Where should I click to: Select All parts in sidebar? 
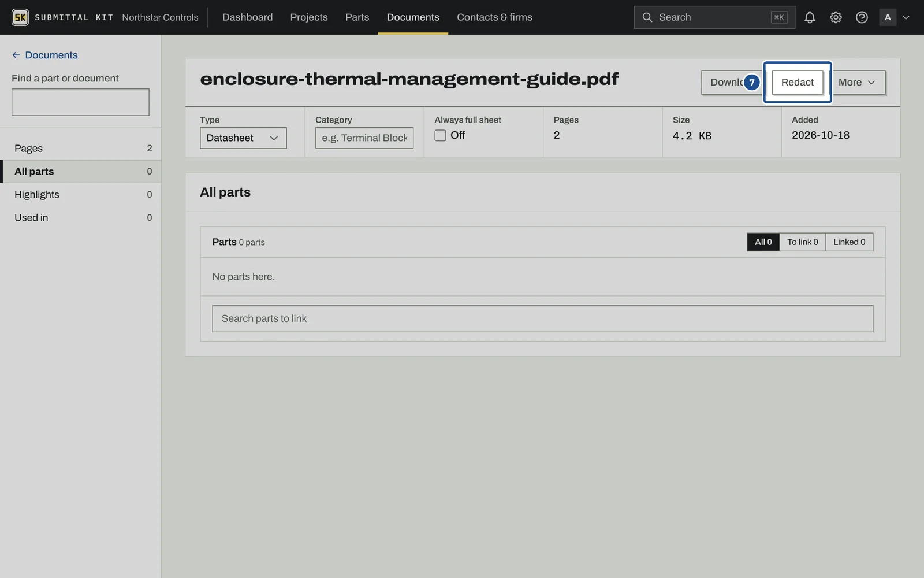point(80,172)
